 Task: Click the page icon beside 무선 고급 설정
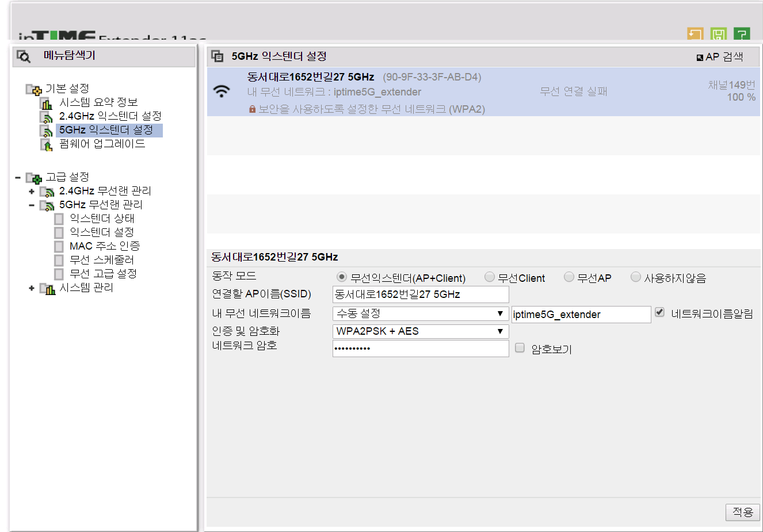(59, 274)
